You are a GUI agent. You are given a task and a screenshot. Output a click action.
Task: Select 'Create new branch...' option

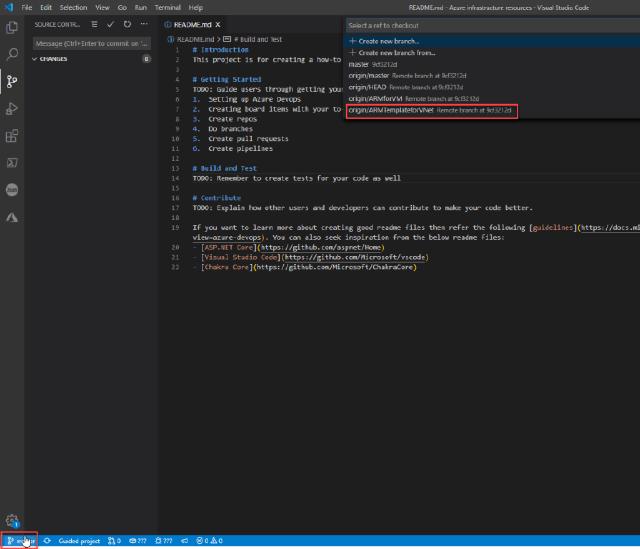[385, 41]
